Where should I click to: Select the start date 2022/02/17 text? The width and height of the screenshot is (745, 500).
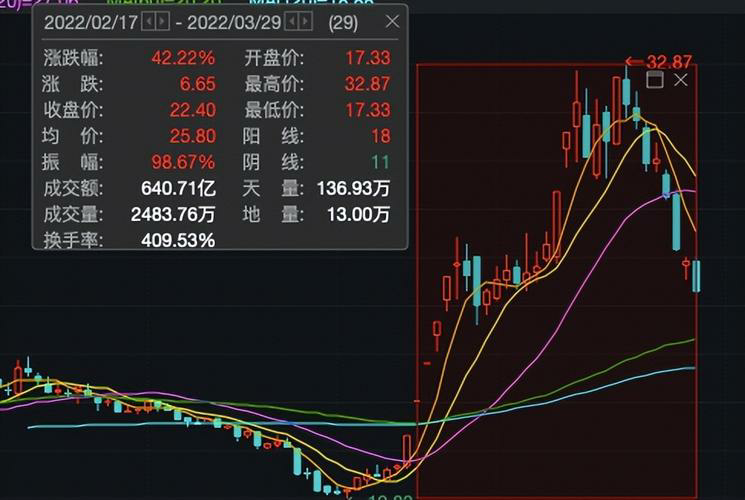pos(91,22)
